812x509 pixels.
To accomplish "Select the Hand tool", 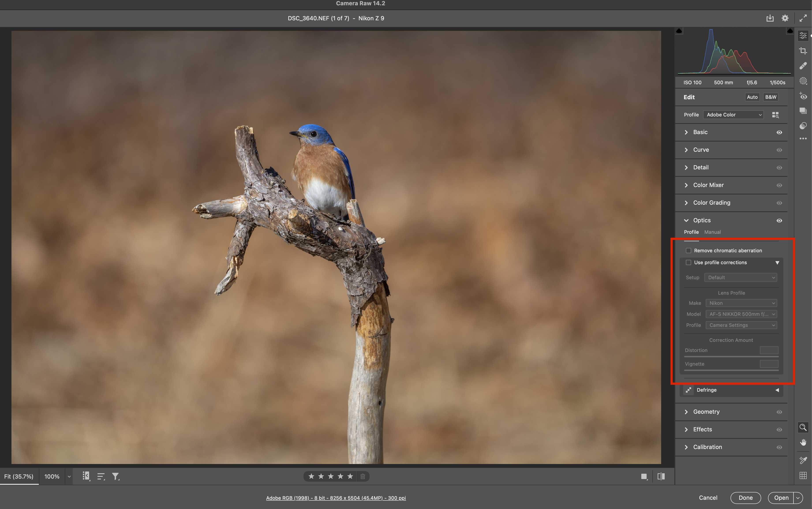I will tap(803, 442).
